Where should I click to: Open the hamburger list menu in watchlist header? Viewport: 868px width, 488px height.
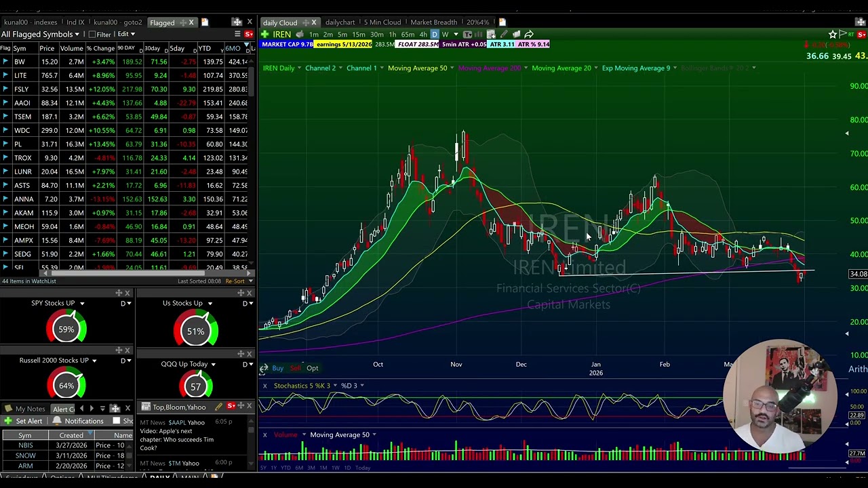[x=237, y=34]
